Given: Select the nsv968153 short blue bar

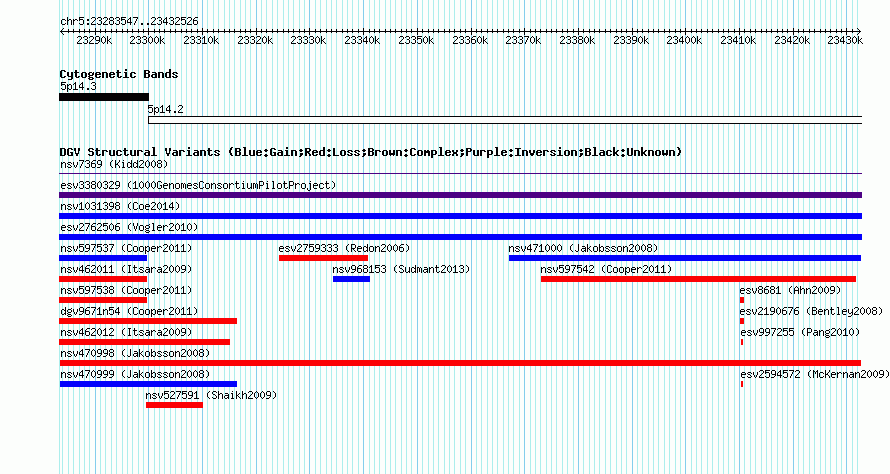Looking at the screenshot, I should [351, 279].
